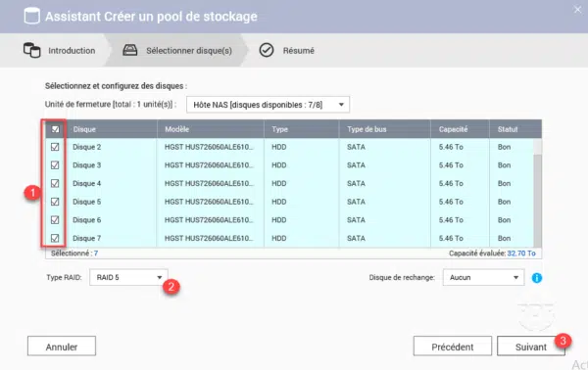Uncheck the Disque 2 checkbox
588x370 pixels.
pyautogui.click(x=55, y=147)
